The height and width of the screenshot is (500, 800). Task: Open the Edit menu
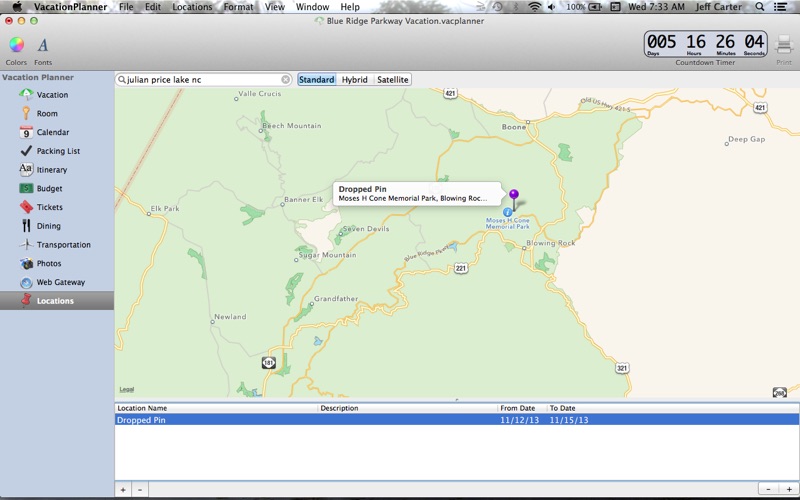click(153, 7)
